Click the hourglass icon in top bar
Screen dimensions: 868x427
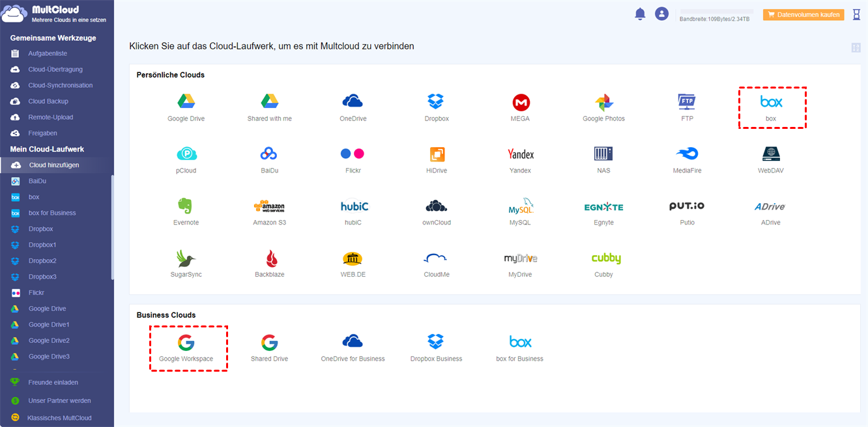click(x=856, y=14)
